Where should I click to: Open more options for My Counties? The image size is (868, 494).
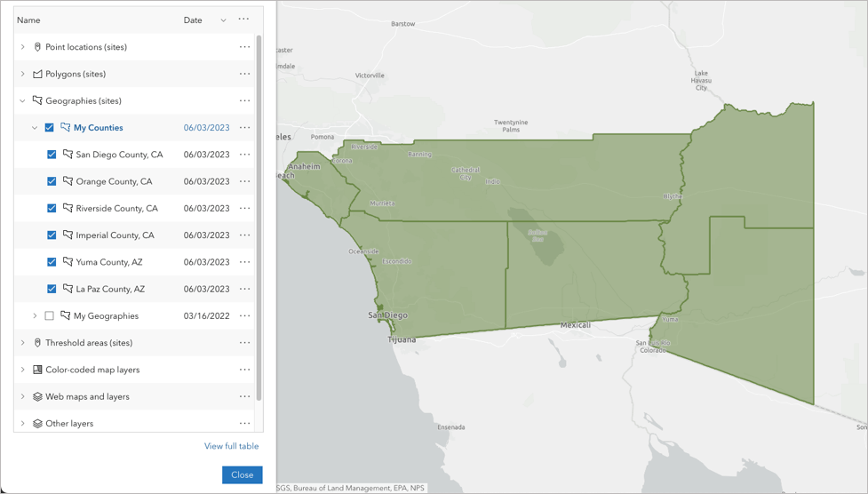pyautogui.click(x=244, y=127)
